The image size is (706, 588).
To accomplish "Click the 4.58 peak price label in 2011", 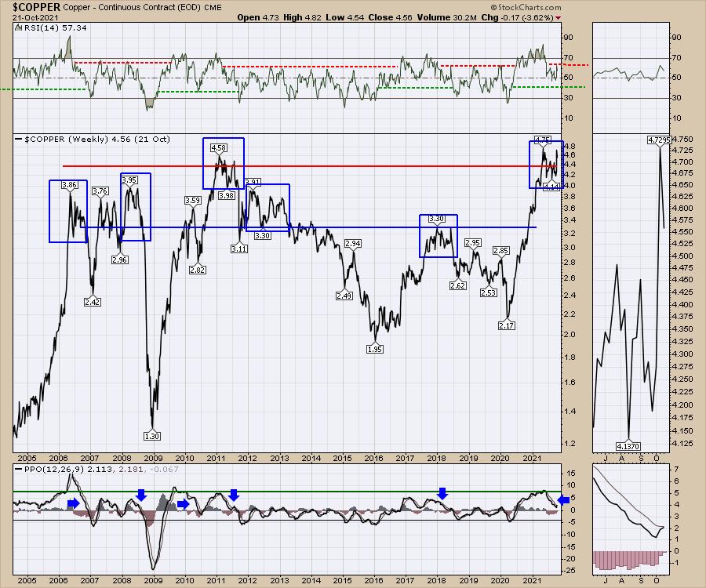I will (219, 147).
